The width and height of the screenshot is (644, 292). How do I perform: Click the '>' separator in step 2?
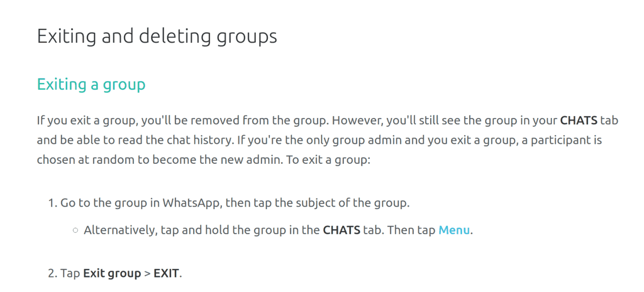click(147, 273)
